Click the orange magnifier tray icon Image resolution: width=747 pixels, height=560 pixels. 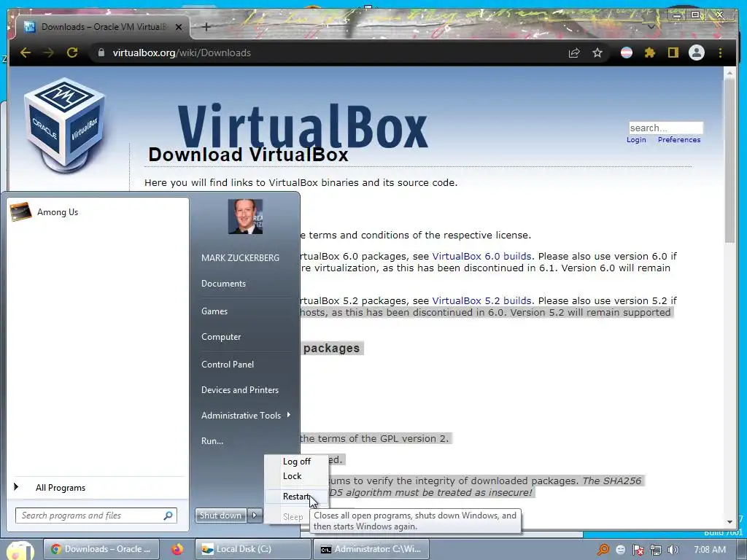pos(603,550)
